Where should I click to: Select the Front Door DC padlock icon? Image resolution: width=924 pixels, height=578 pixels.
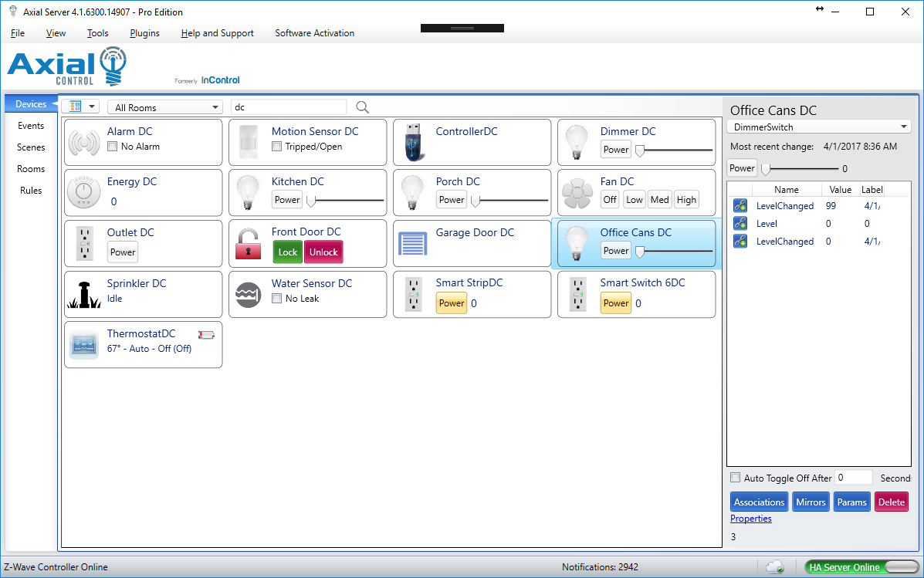coord(249,243)
